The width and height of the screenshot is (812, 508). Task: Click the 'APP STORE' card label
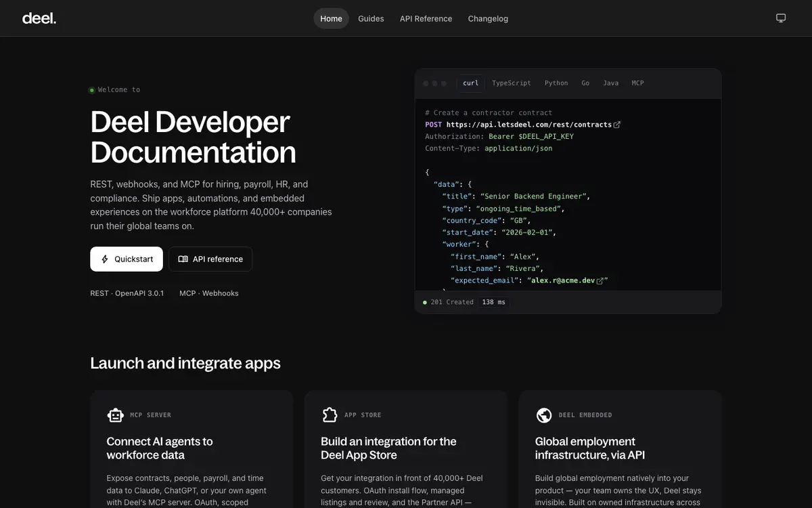click(363, 415)
